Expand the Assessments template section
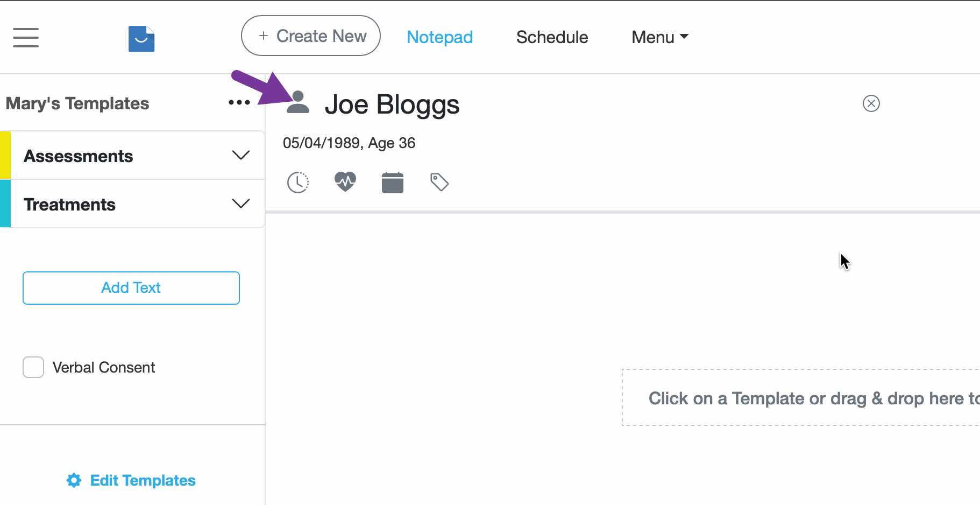 pyautogui.click(x=240, y=156)
